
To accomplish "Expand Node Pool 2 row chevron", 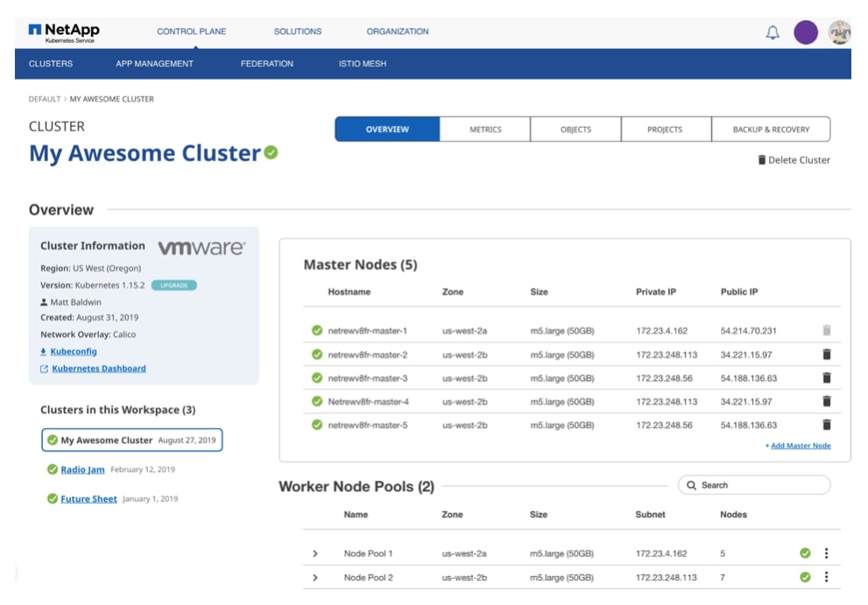I will point(315,578).
